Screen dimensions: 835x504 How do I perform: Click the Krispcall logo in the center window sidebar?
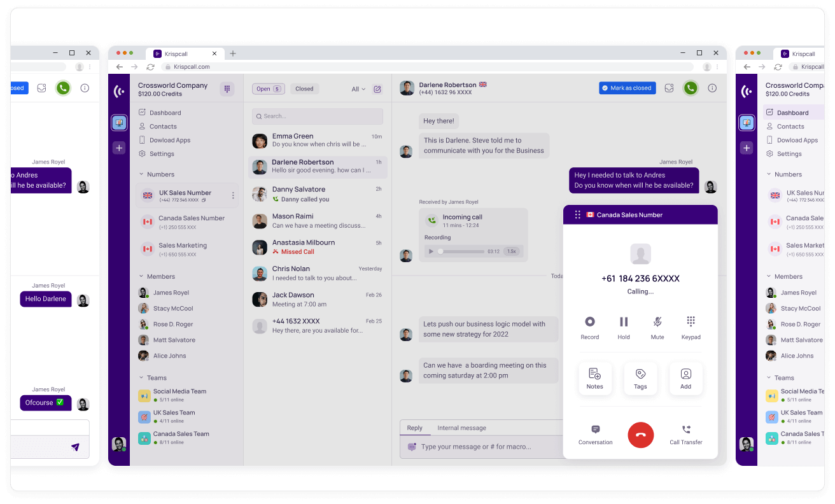click(x=119, y=91)
